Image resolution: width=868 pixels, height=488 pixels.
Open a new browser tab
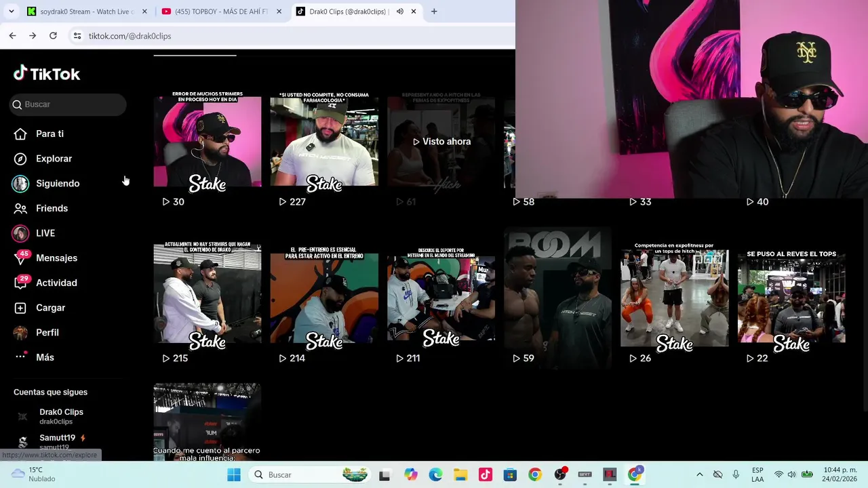click(434, 12)
